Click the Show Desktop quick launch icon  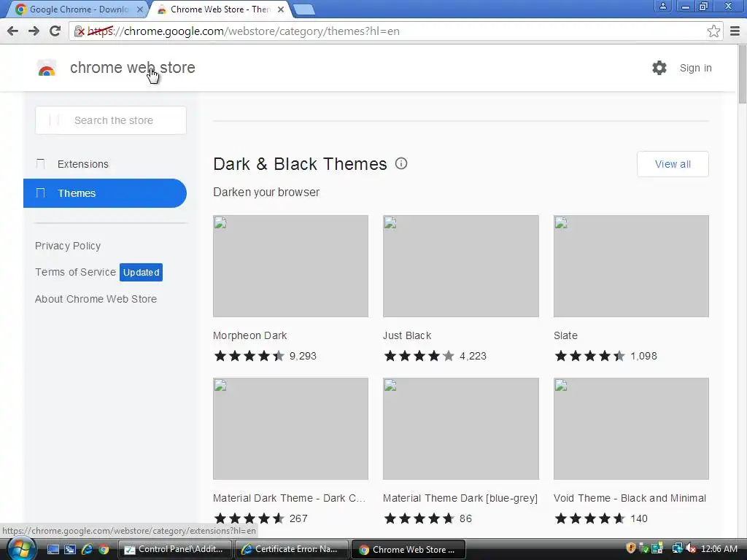[x=53, y=550]
